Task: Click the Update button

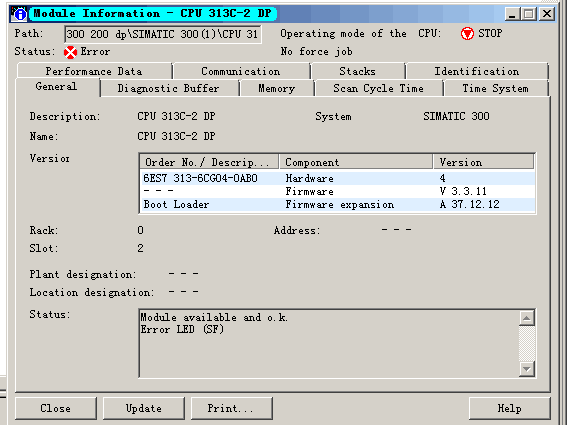Action: (x=144, y=408)
